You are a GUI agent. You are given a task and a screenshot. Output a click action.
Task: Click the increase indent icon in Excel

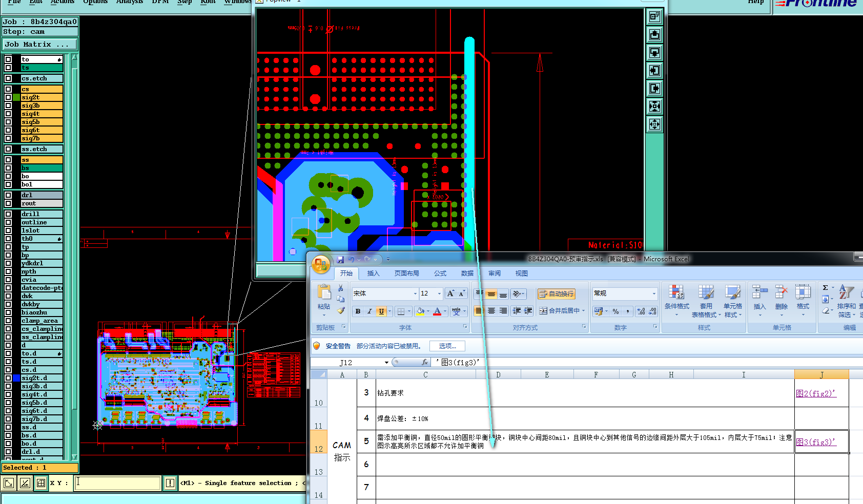pos(528,311)
